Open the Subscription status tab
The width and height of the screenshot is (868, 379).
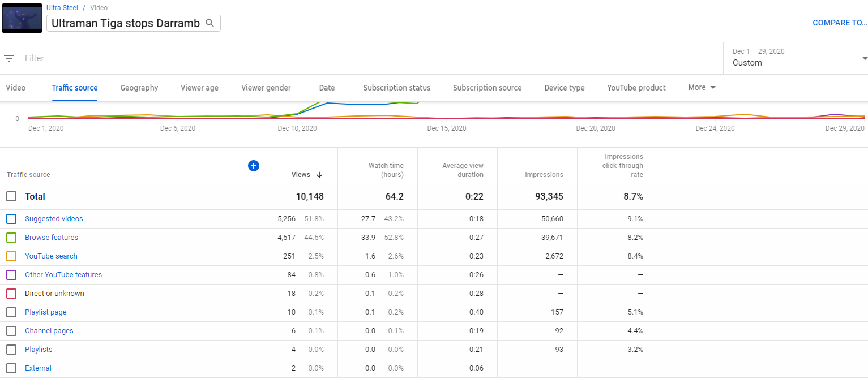tap(396, 88)
